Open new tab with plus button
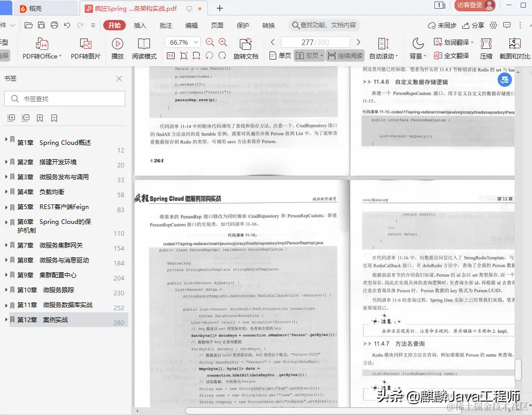This screenshot has width=532, height=415. (219, 8)
